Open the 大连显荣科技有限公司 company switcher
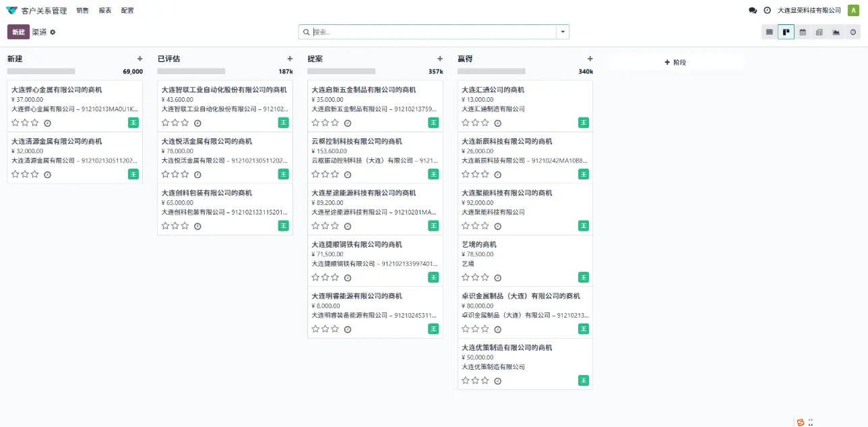The width and height of the screenshot is (868, 427). (809, 11)
